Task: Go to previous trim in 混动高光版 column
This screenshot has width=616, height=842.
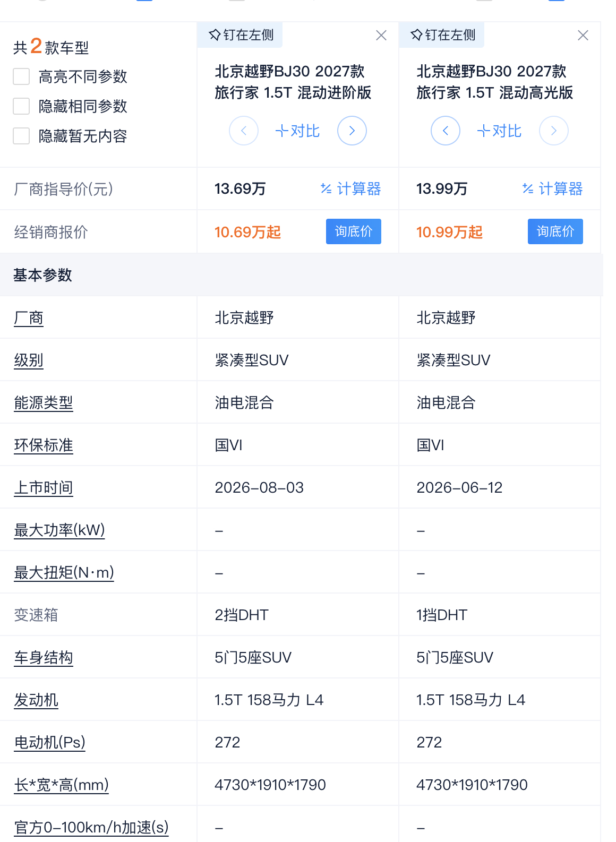Action: tap(446, 131)
